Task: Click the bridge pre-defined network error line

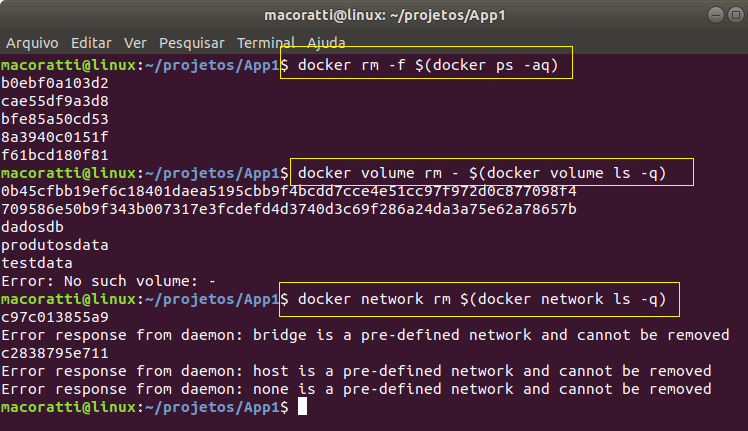Action: coord(365,335)
